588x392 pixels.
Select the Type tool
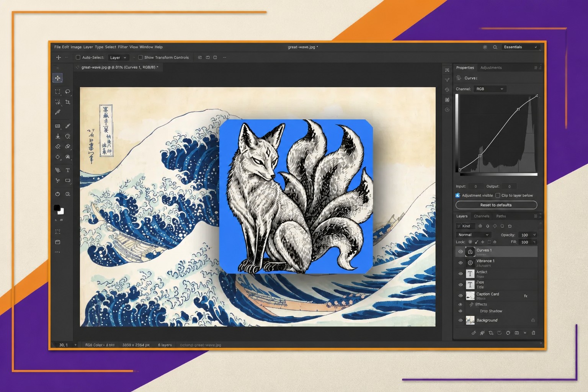68,170
